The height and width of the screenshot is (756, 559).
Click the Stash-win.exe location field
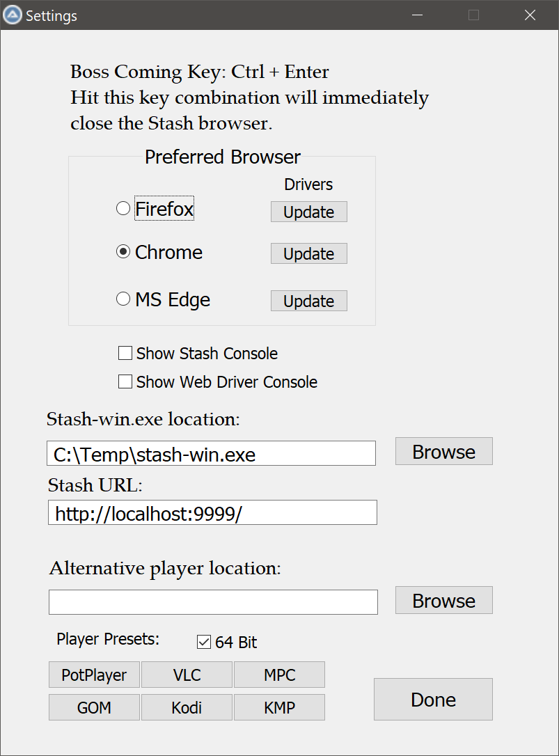pos(211,453)
